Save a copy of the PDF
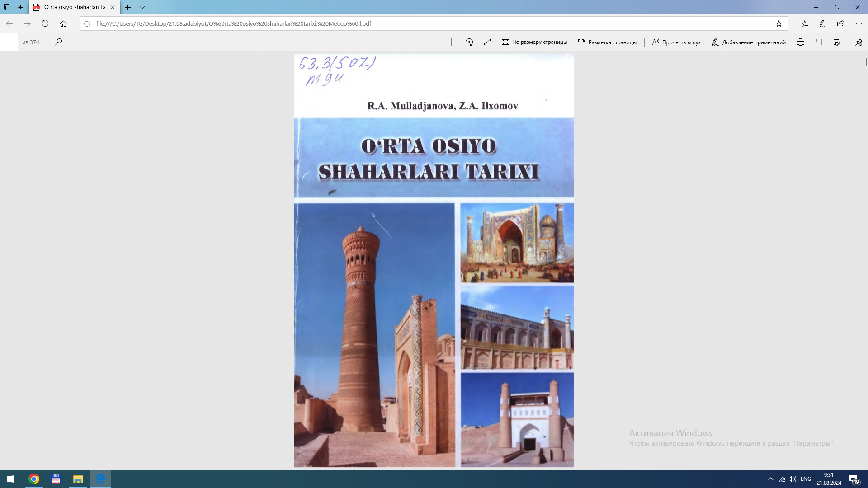The image size is (868, 488). 819,42
